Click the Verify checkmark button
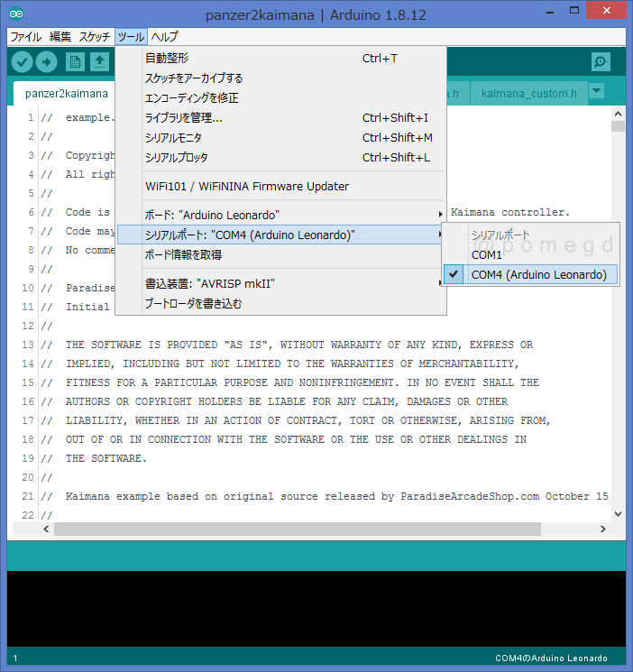 tap(22, 62)
